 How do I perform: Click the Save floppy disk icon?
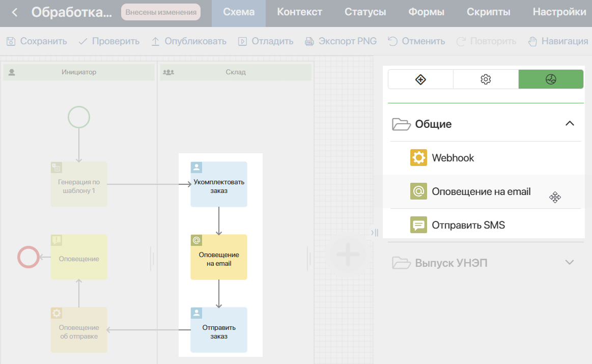click(x=11, y=41)
